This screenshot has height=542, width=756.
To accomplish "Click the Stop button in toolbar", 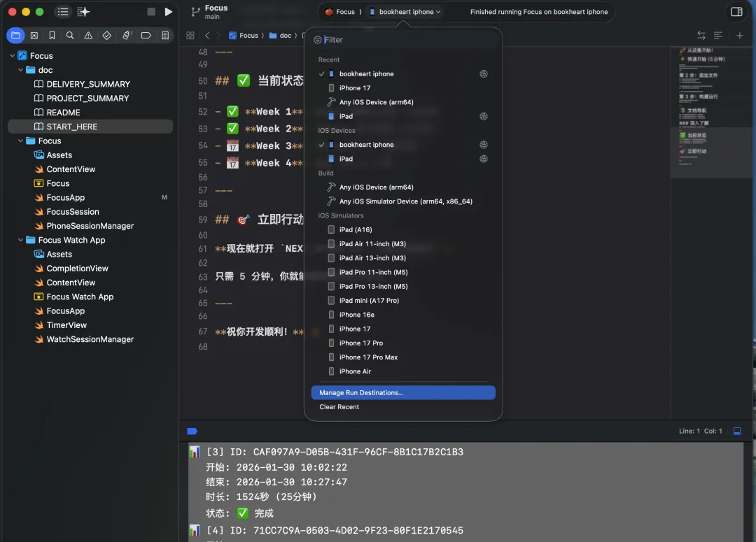I will 151,12.
